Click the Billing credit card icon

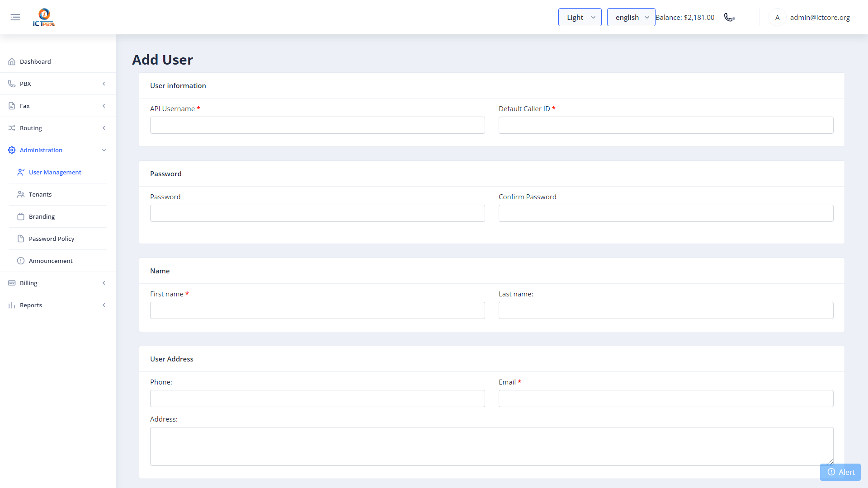click(12, 283)
